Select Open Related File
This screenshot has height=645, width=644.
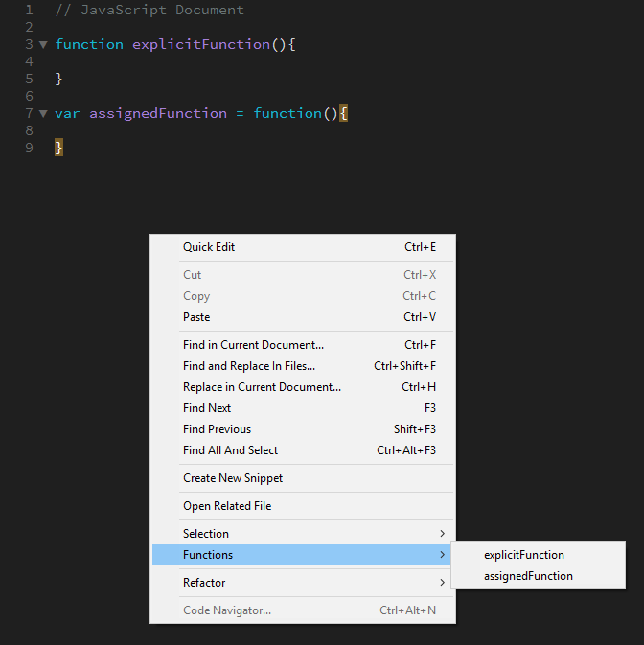227,506
